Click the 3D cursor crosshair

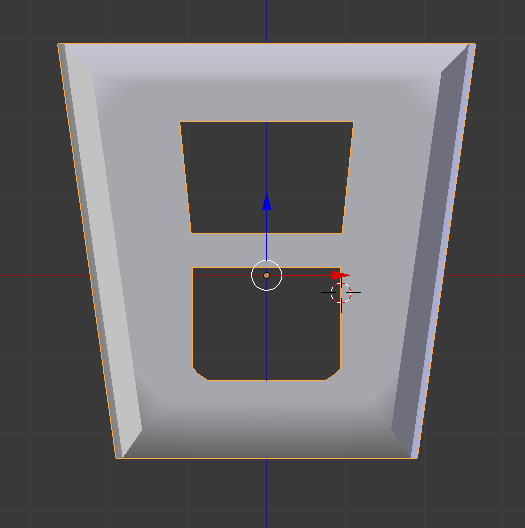coord(341,293)
